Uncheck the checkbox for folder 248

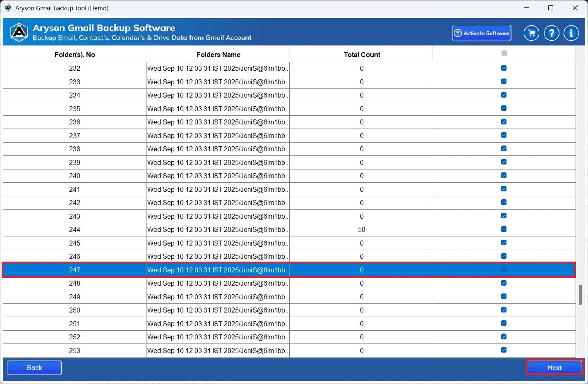point(504,283)
